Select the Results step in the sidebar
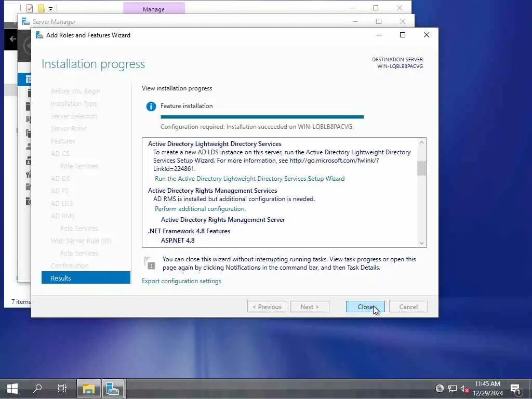 point(86,278)
